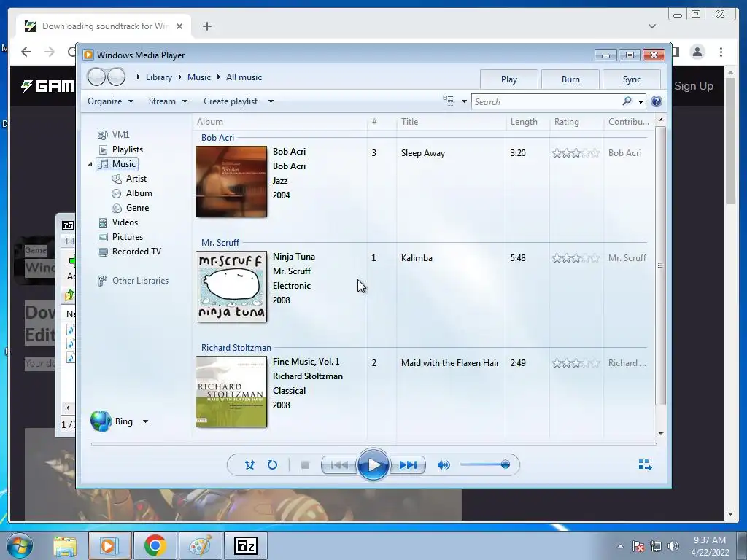Viewport: 747px width, 560px height.
Task: Open Paint from the taskbar
Action: 200,545
